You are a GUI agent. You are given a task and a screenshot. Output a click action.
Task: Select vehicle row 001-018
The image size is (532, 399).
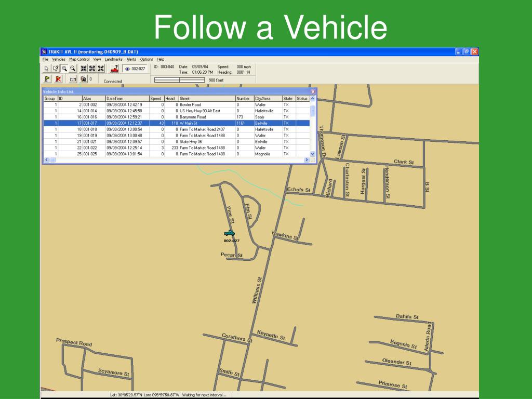click(177, 129)
